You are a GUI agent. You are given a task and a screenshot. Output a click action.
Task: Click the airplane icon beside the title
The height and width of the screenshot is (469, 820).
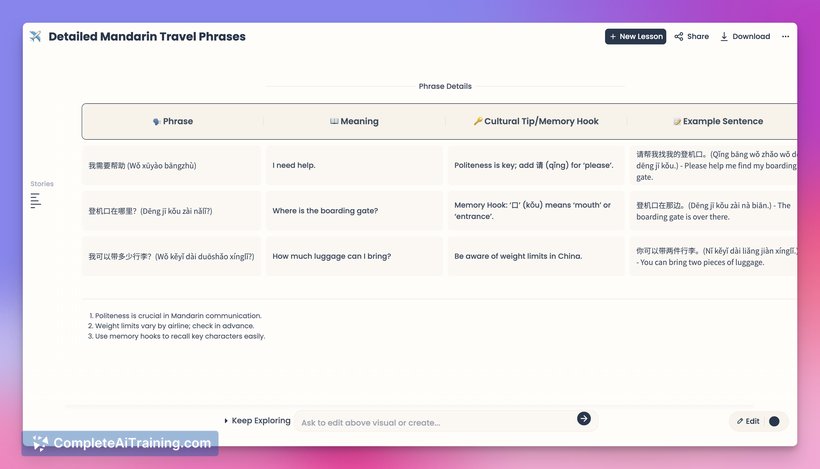click(36, 37)
